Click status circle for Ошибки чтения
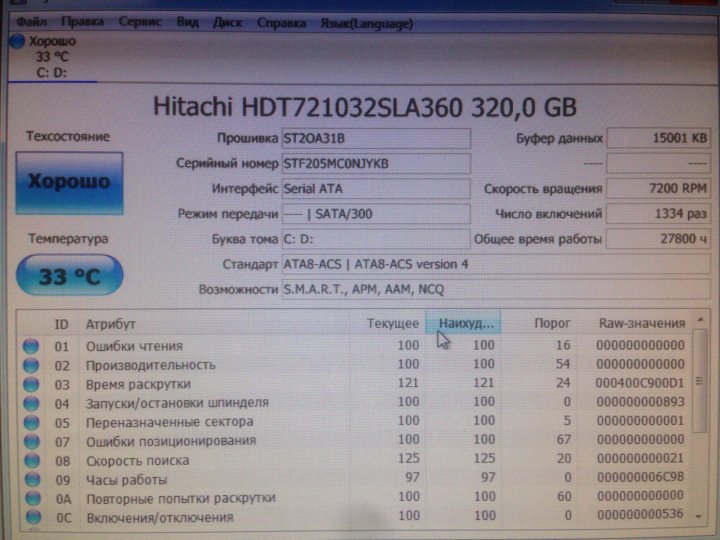The height and width of the screenshot is (540, 720). [x=31, y=346]
